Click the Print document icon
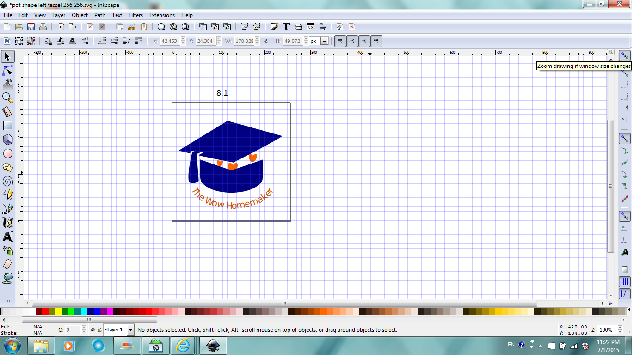 43,27
